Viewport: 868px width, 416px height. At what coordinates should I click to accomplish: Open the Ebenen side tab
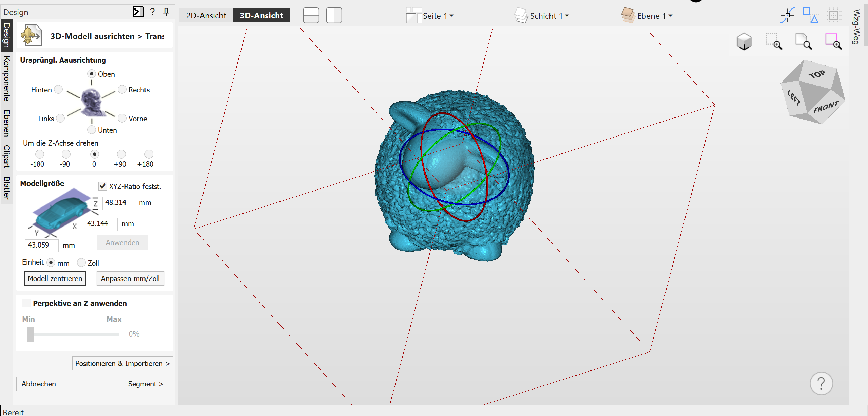click(6, 123)
